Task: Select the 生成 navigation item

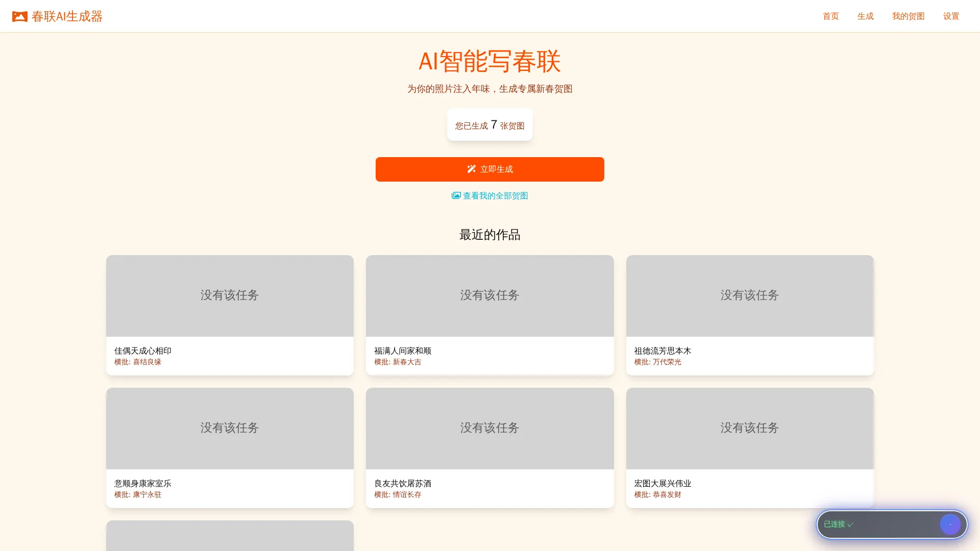Action: [x=865, y=16]
